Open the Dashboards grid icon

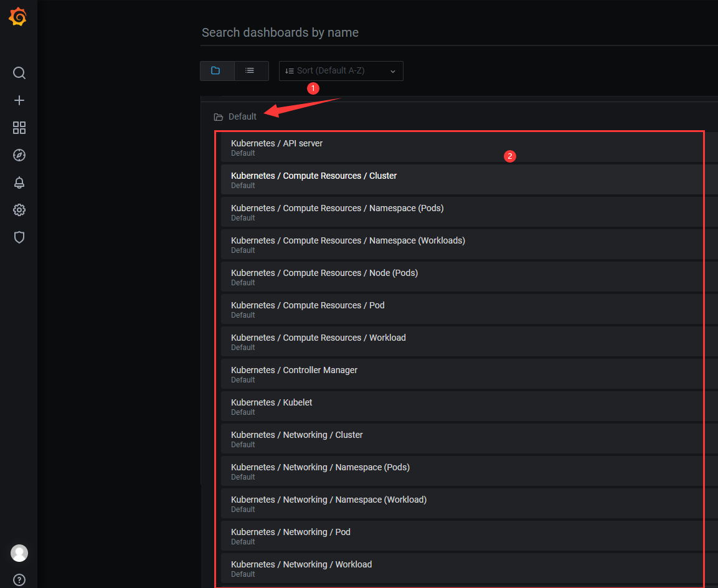tap(19, 128)
